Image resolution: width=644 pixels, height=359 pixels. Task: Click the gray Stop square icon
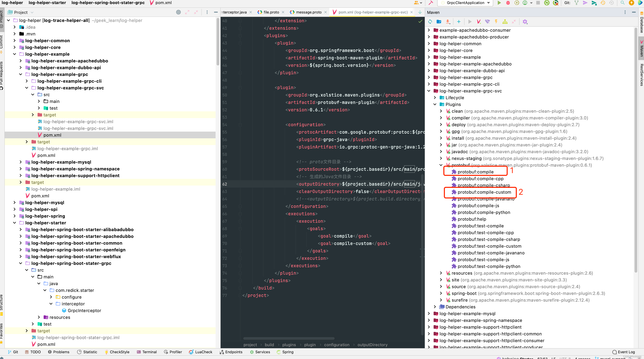click(x=538, y=3)
